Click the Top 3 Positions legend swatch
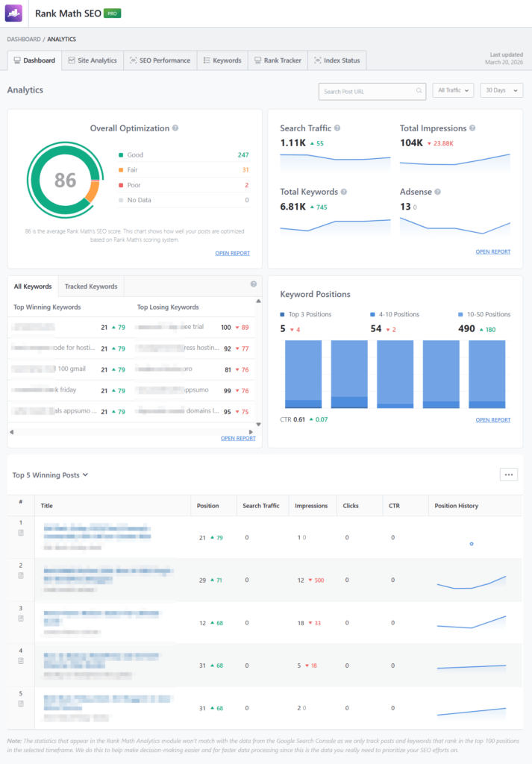The image size is (532, 764). tap(283, 315)
